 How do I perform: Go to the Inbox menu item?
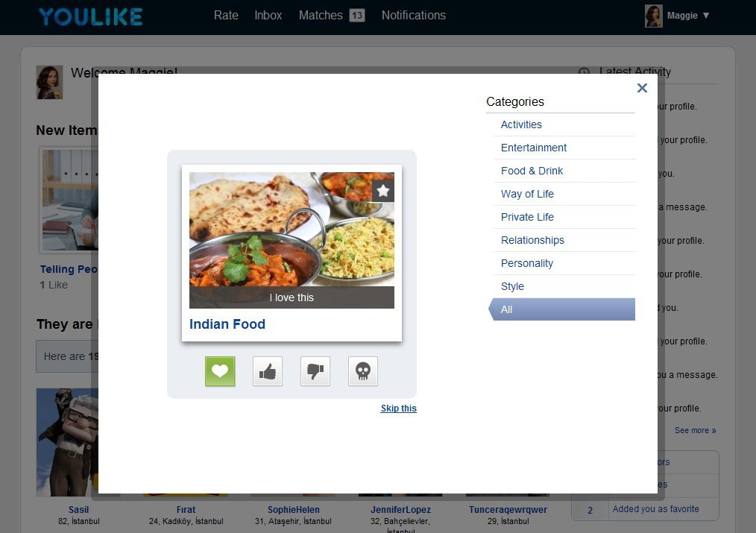[268, 16]
